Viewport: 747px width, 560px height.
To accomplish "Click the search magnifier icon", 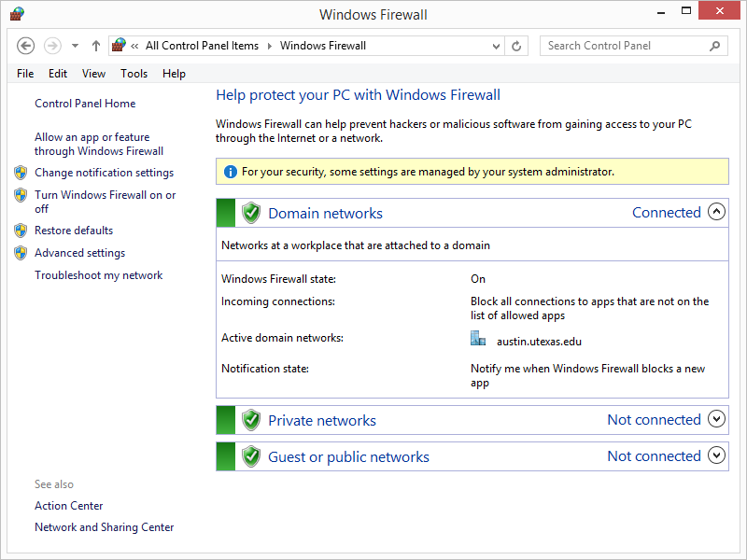I will [715, 46].
